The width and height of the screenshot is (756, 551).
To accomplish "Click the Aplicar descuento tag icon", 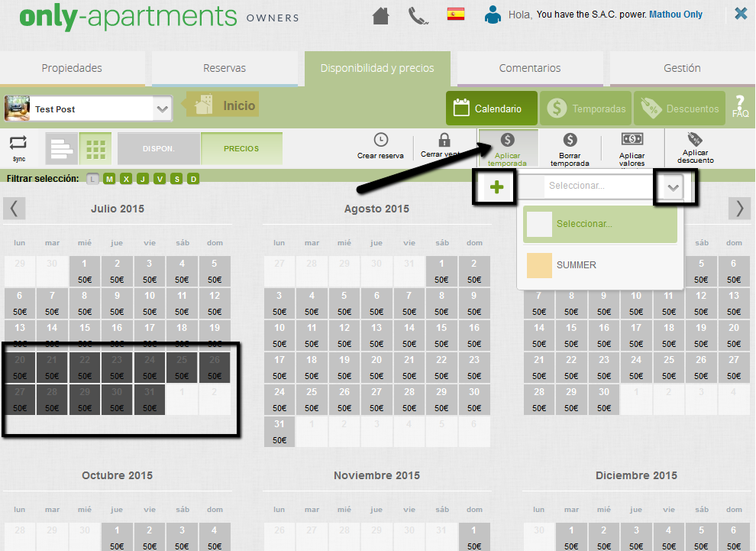I will point(695,140).
